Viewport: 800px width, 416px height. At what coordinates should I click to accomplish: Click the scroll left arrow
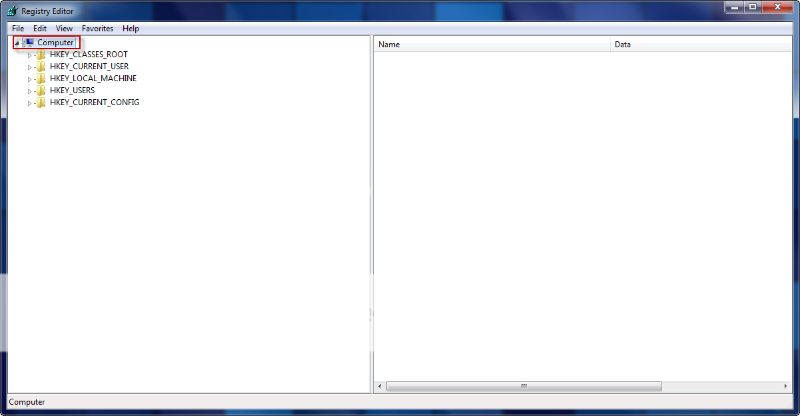pyautogui.click(x=380, y=386)
